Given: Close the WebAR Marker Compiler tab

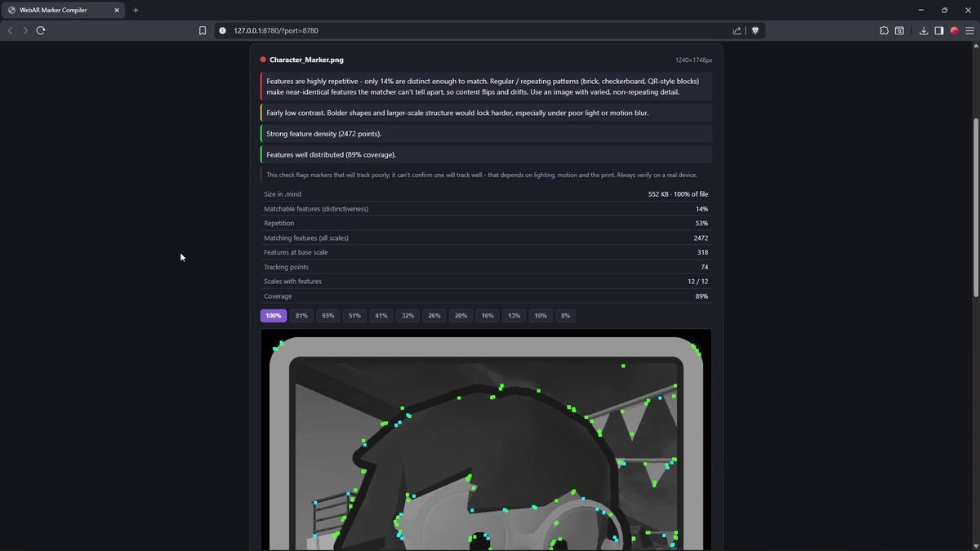Looking at the screenshot, I should 117,10.
